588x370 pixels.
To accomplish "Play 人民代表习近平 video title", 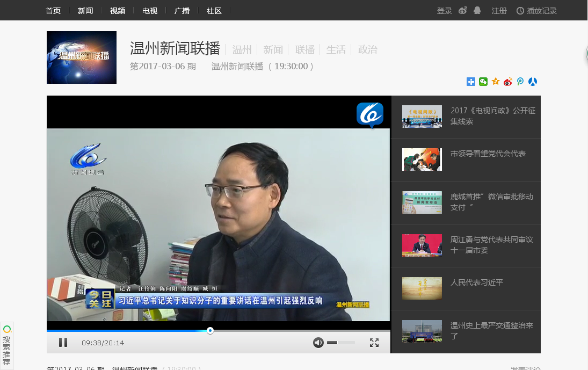I will pos(477,282).
